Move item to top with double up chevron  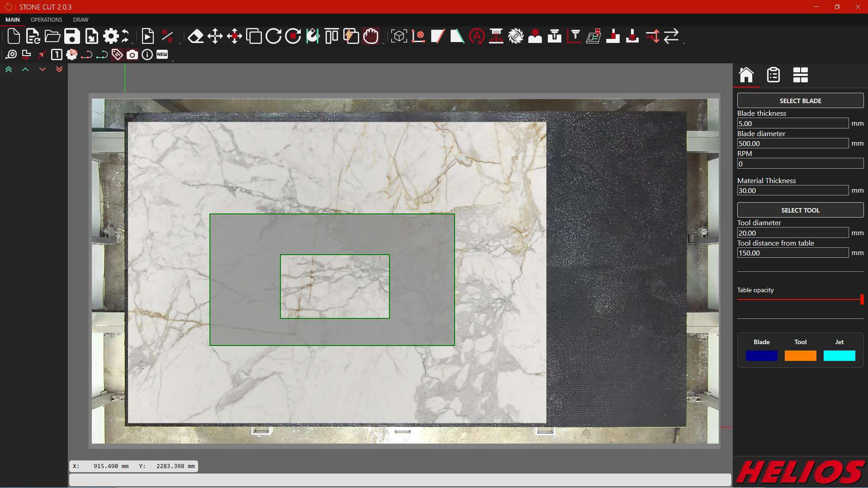point(9,69)
